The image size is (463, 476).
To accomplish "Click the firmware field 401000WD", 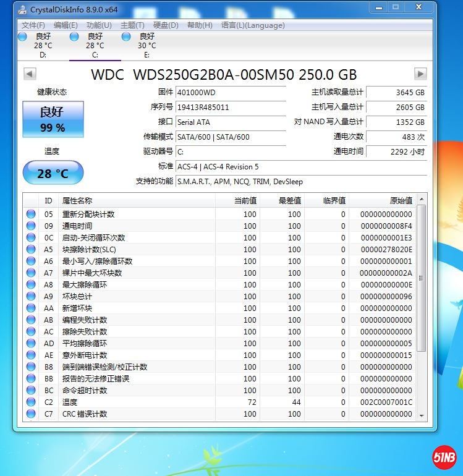I will tap(230, 92).
